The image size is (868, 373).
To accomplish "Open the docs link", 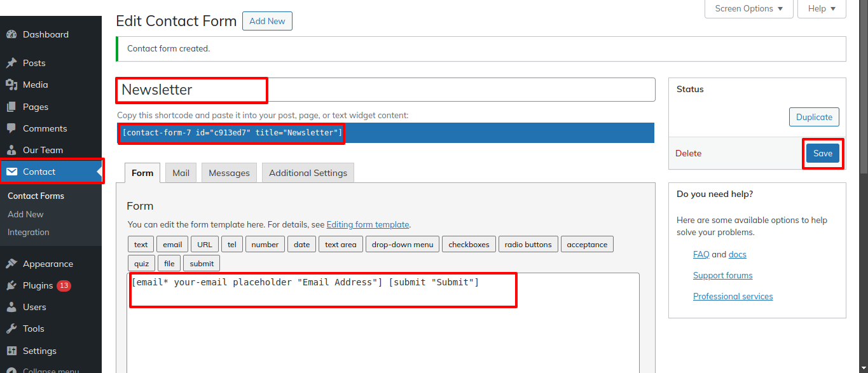I will [738, 254].
